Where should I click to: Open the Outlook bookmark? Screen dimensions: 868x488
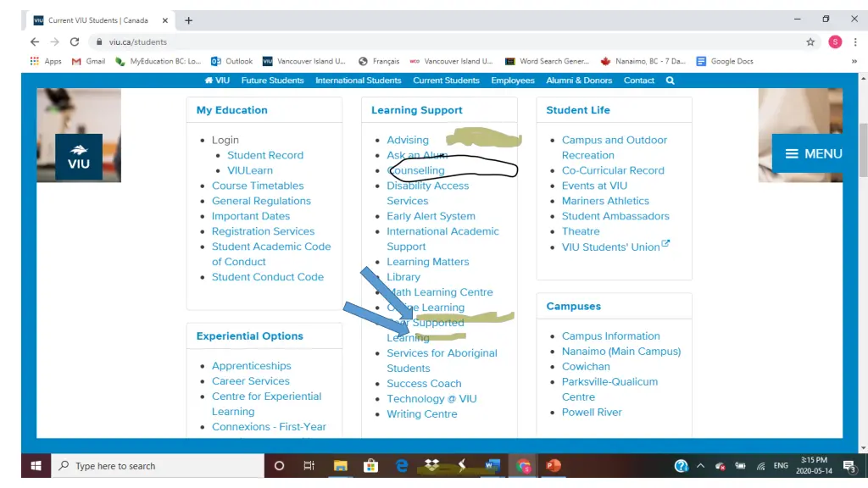232,61
